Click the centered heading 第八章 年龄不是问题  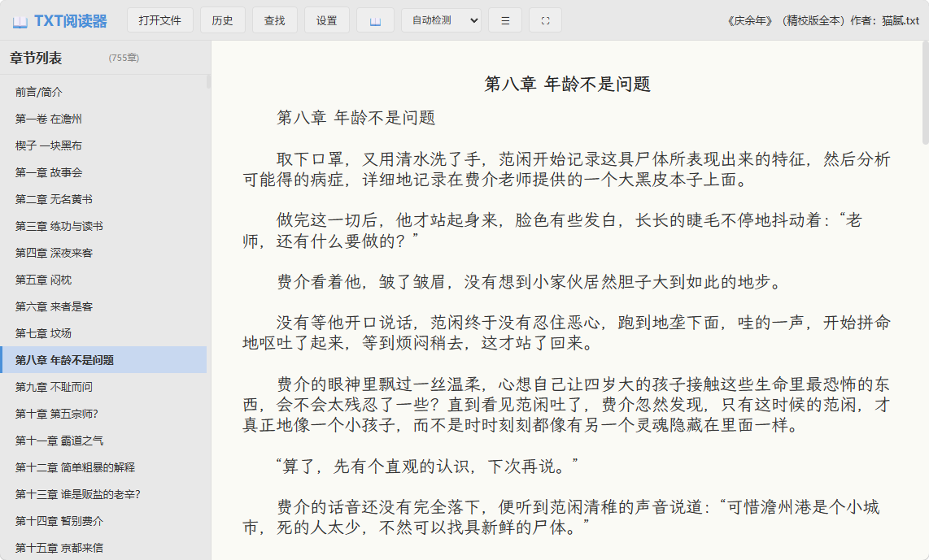pyautogui.click(x=568, y=84)
